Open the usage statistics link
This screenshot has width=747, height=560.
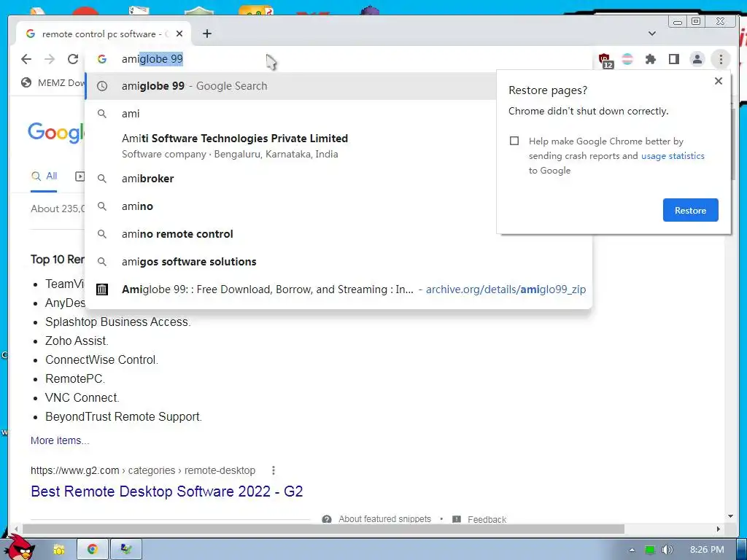(673, 156)
